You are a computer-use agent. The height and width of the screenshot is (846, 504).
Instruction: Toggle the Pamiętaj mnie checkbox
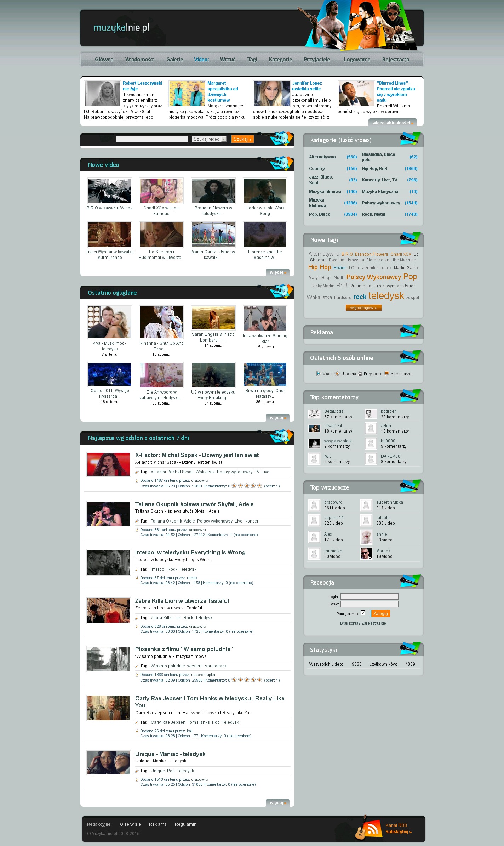click(363, 613)
